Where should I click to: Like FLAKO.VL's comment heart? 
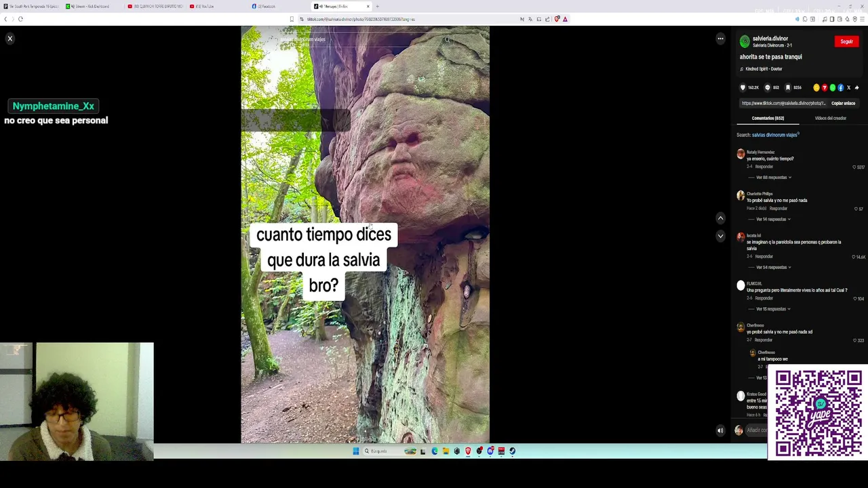coord(855,299)
